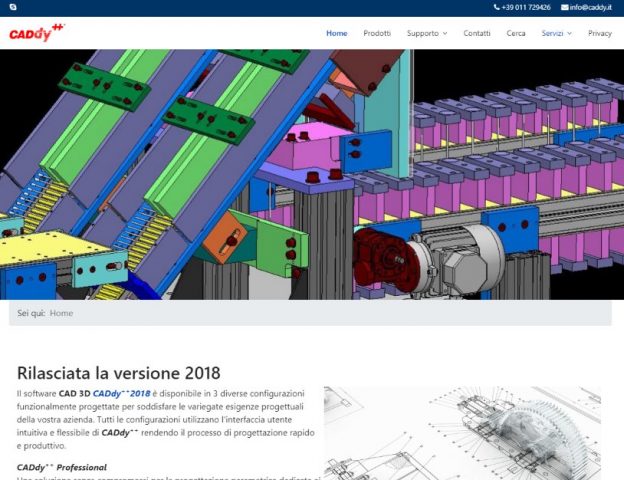Click the Skype icon in top bar

click(13, 7)
